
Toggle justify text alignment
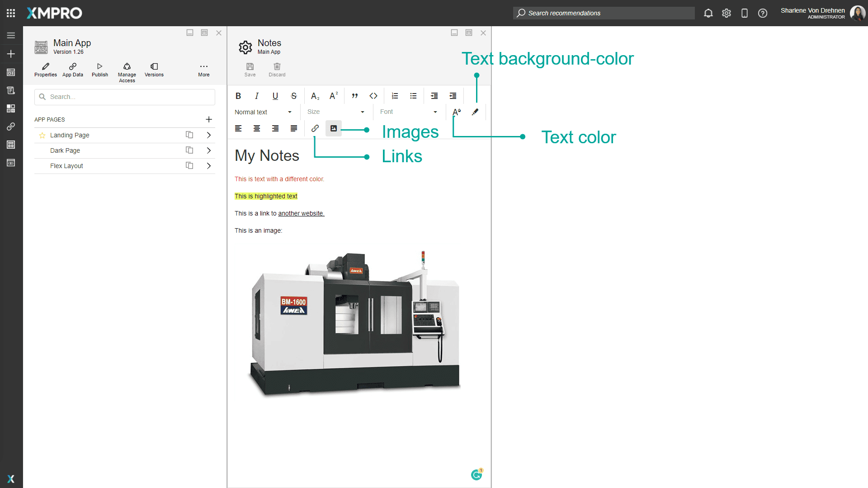point(293,128)
